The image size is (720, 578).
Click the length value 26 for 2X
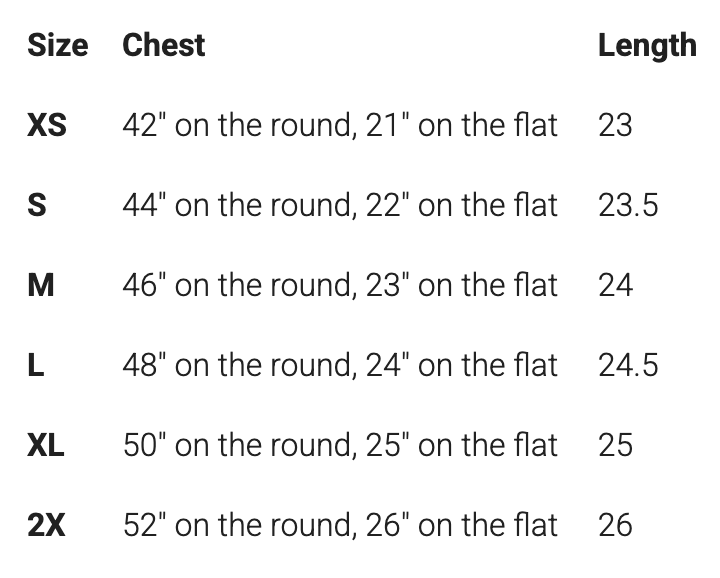(x=616, y=525)
